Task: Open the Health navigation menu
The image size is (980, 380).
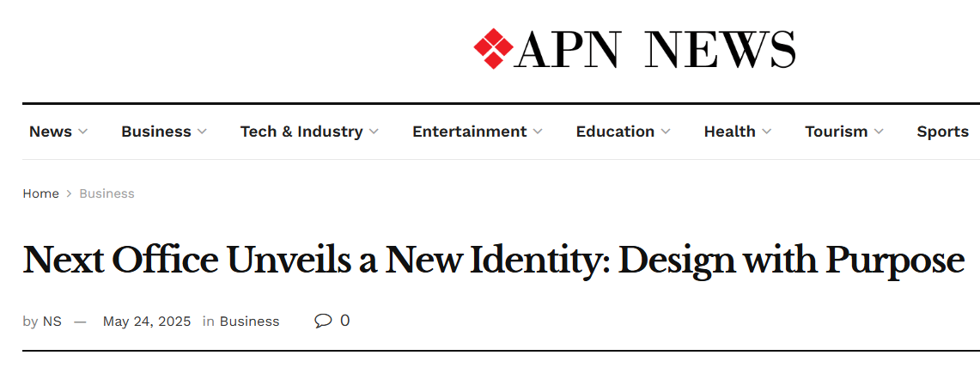Action: pyautogui.click(x=729, y=132)
